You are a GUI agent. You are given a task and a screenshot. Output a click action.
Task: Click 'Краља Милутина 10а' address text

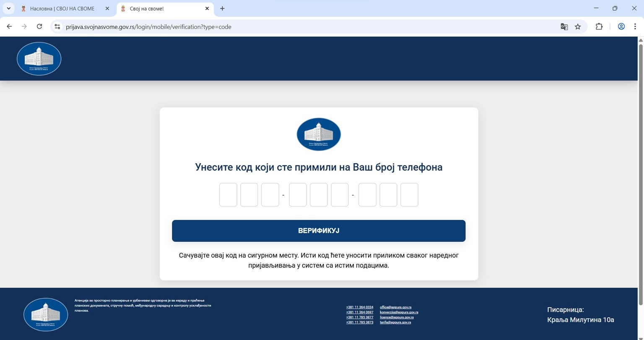[580, 320]
